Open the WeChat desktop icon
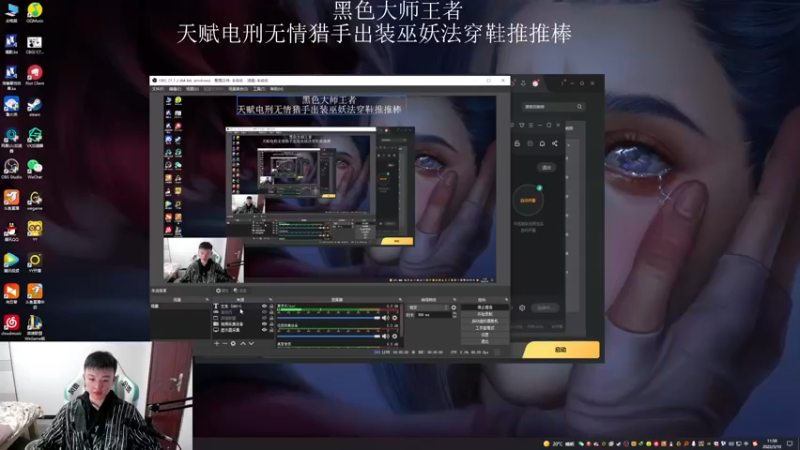The image size is (800, 450). tap(35, 169)
